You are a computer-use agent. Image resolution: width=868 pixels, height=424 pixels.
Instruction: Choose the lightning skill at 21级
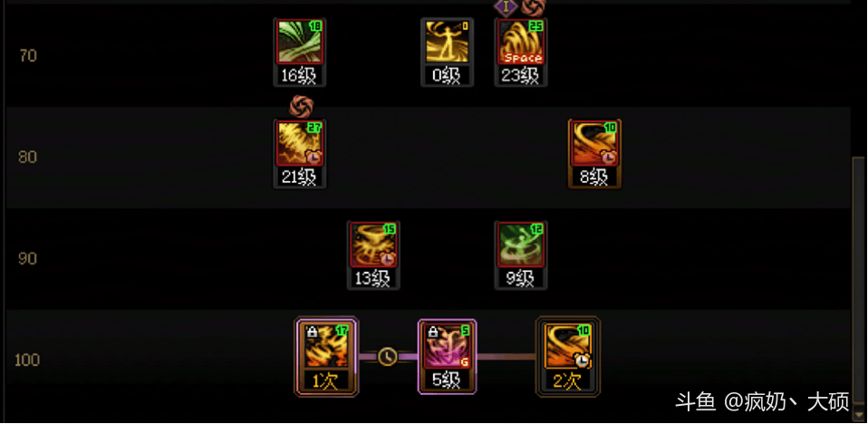pyautogui.click(x=300, y=143)
